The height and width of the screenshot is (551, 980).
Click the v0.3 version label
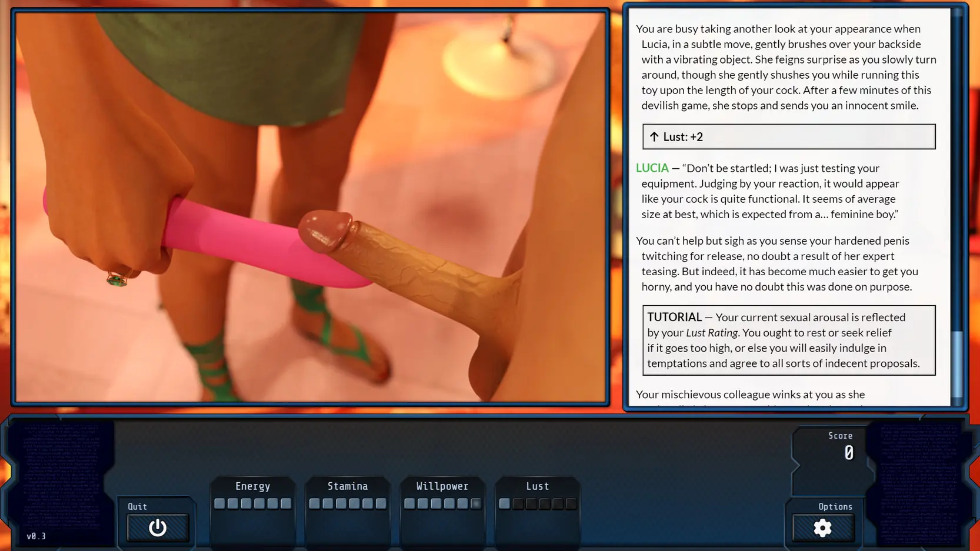[36, 536]
